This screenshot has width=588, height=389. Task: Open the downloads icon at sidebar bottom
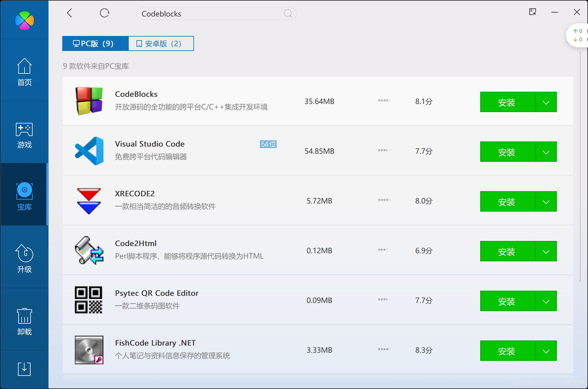[24, 369]
